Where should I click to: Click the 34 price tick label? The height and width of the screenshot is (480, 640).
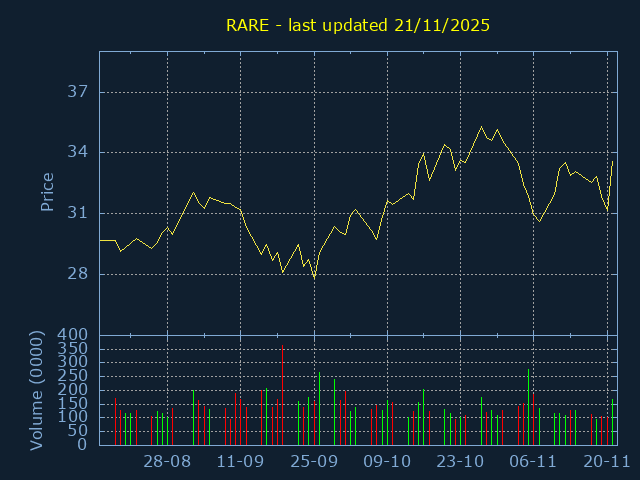coord(78,153)
